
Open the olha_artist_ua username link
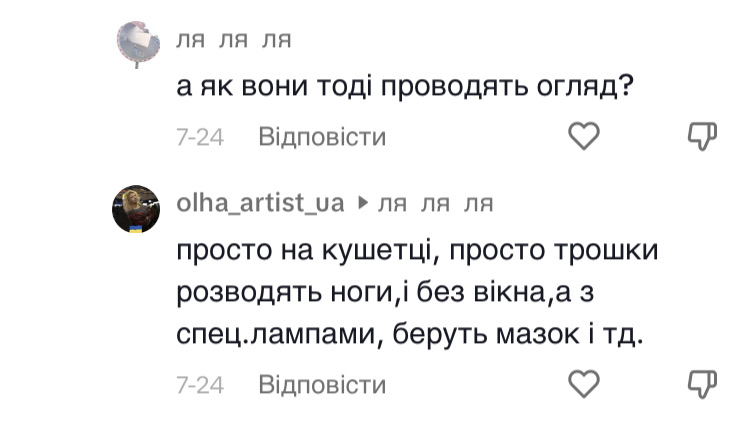click(x=260, y=203)
